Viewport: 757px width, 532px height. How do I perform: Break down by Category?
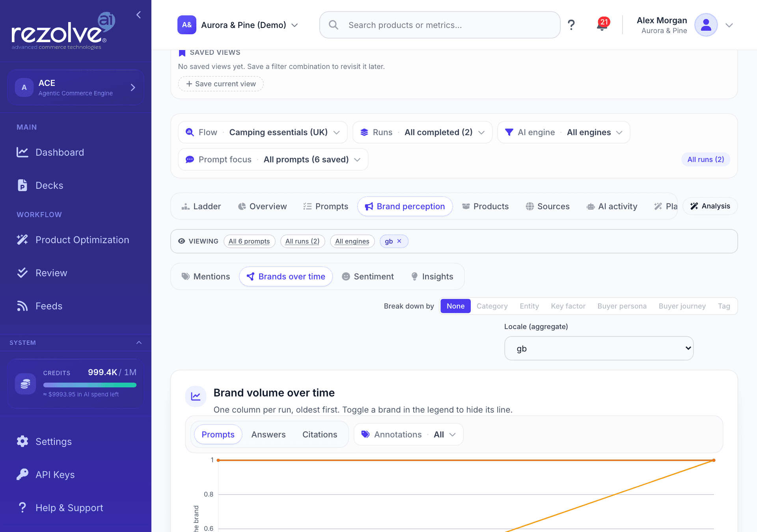[492, 306]
